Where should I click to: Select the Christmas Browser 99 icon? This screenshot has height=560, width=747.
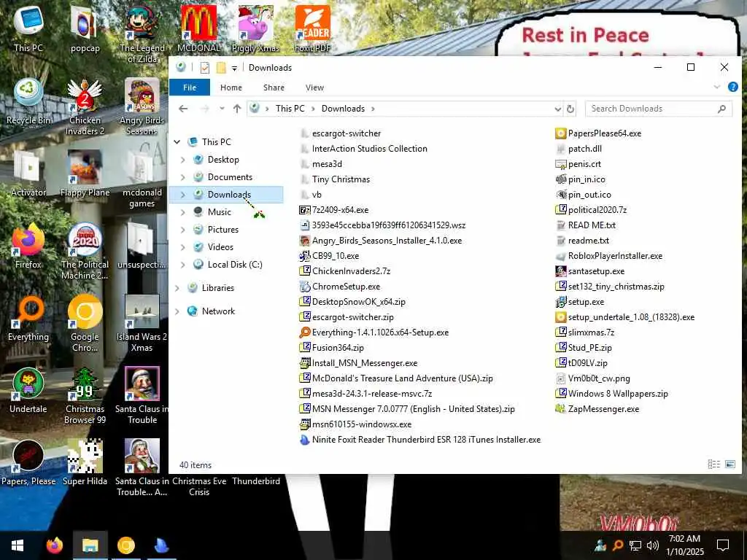(x=85, y=395)
